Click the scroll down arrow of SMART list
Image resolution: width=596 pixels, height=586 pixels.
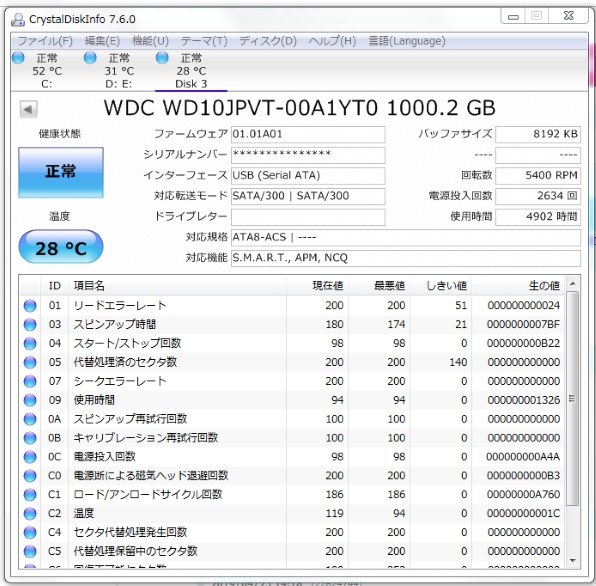coord(573,561)
